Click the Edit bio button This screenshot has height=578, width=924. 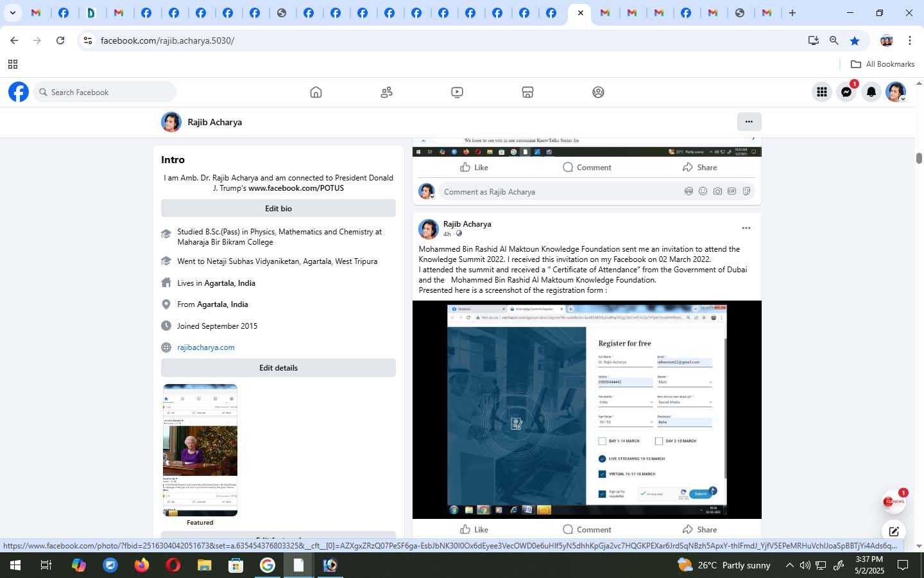tap(278, 208)
